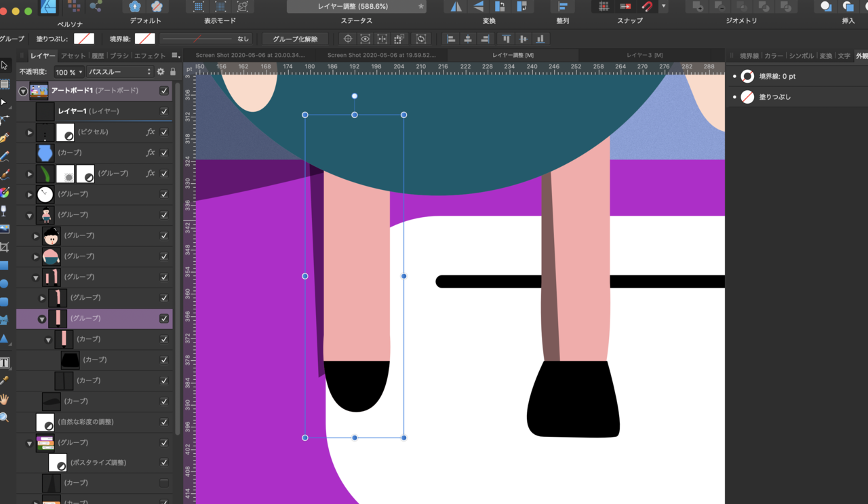868x504 pixels.
Task: Click the Ellipse shape tool
Action: pos(4,284)
